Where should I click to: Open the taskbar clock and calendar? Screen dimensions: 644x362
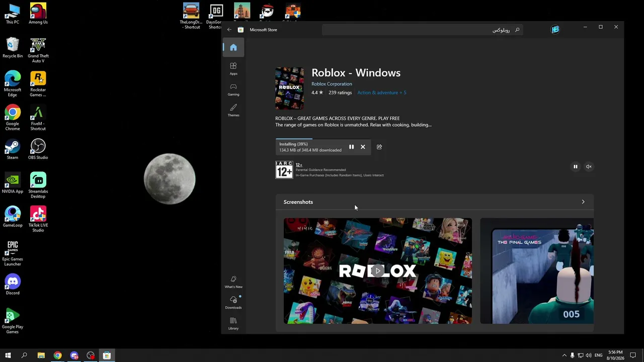click(x=615, y=355)
